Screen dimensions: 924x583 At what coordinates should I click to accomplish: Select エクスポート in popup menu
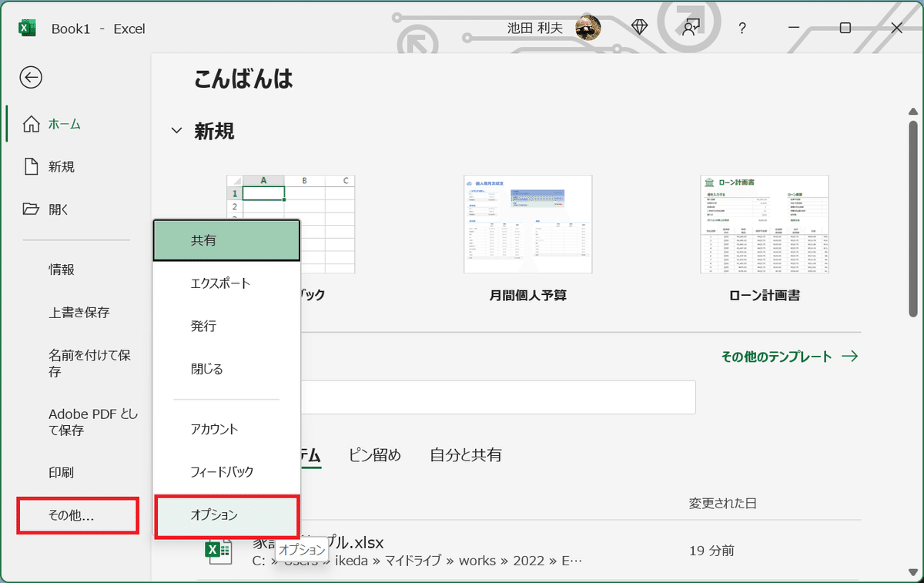(x=226, y=283)
